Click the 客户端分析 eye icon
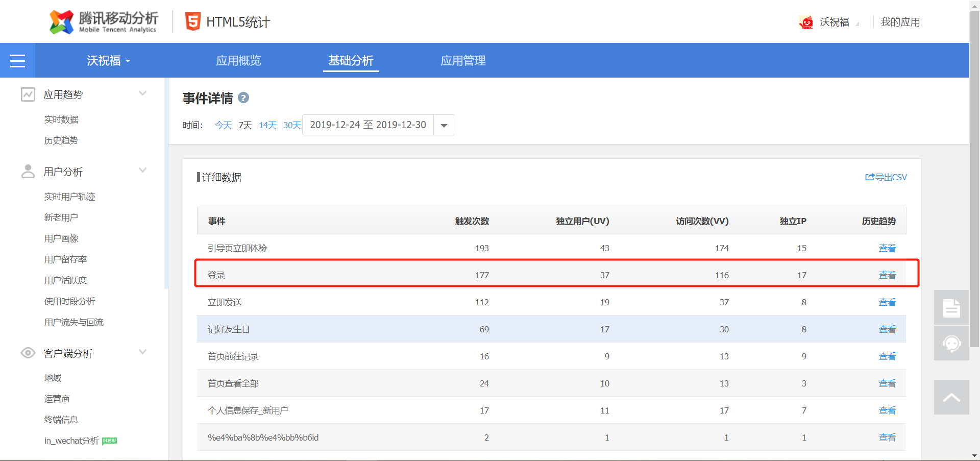The height and width of the screenshot is (461, 980). coord(28,353)
